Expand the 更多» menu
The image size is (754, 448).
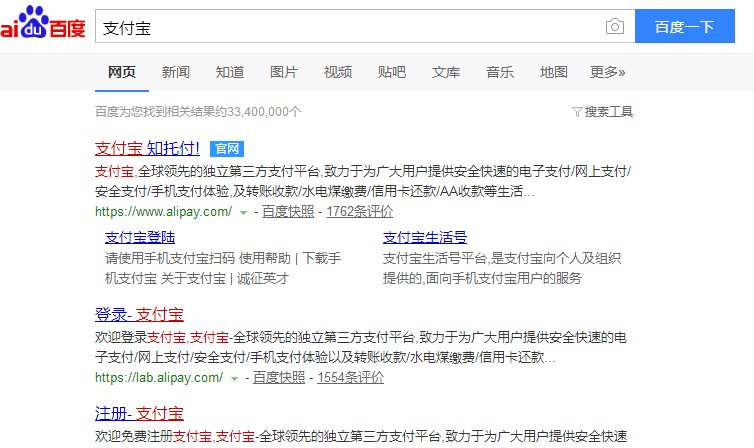607,72
